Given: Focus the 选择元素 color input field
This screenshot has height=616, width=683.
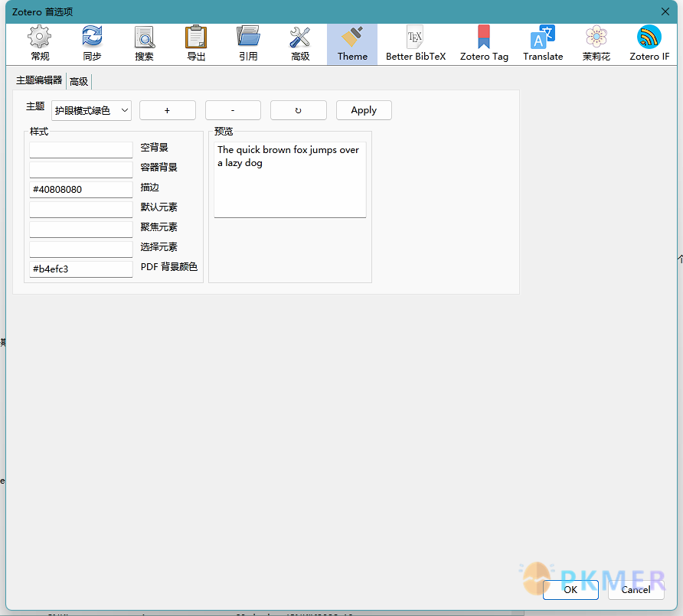Looking at the screenshot, I should click(81, 249).
